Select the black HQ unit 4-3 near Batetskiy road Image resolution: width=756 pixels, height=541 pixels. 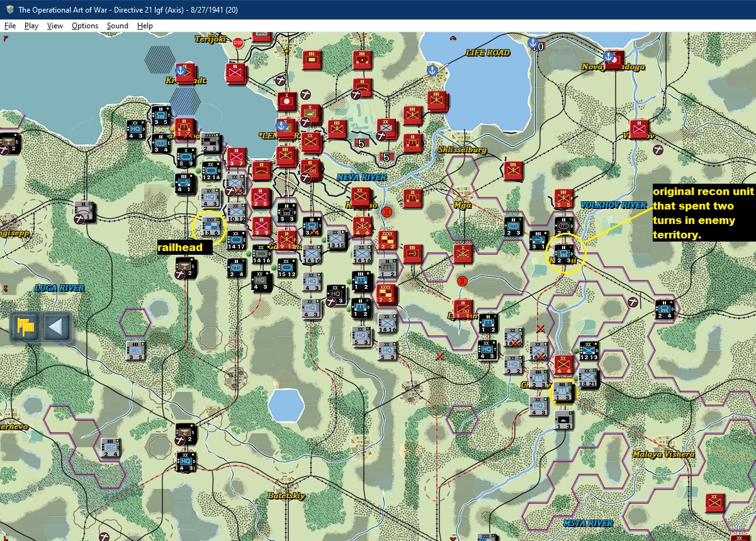coord(186,461)
